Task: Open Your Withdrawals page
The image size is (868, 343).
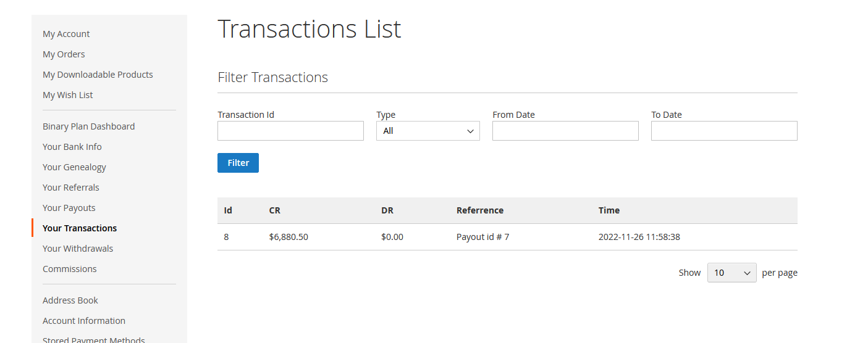Action: point(78,249)
